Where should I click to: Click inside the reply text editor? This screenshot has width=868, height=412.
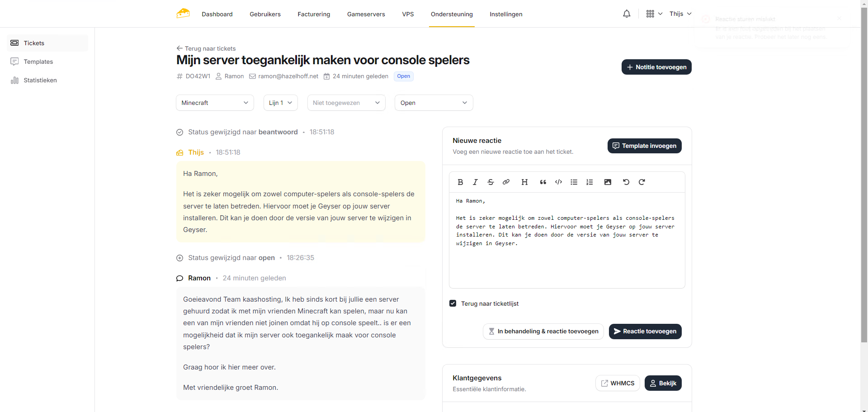pyautogui.click(x=566, y=262)
